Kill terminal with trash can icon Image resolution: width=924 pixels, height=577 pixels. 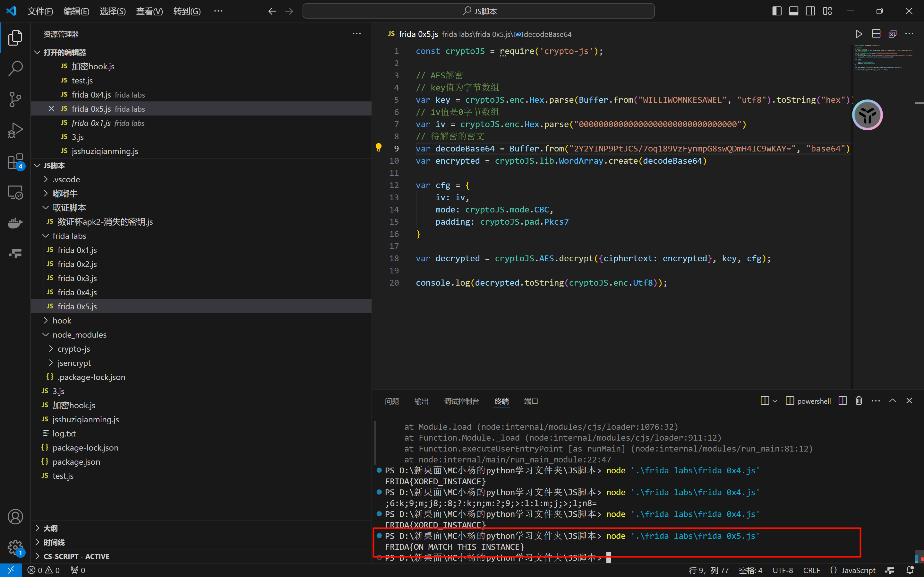pyautogui.click(x=859, y=401)
